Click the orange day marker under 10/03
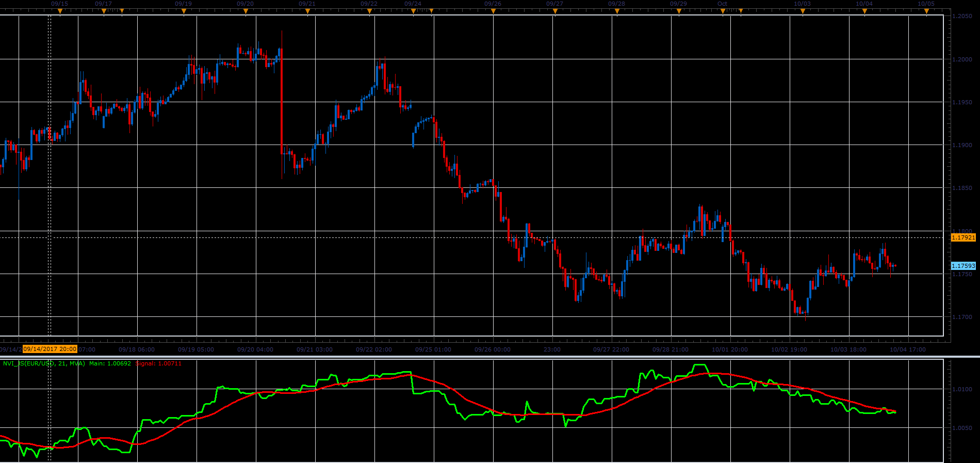 coord(803,11)
